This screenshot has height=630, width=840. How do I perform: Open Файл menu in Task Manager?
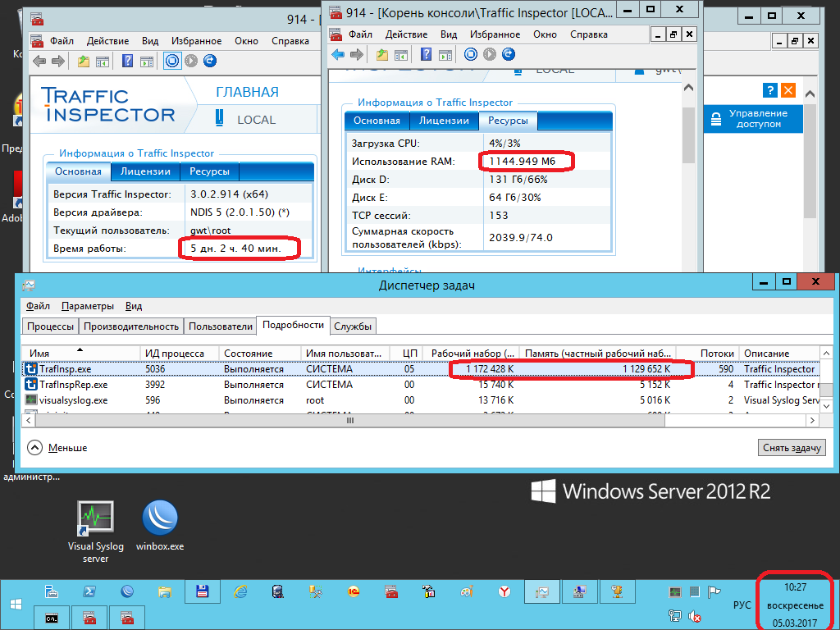38,306
